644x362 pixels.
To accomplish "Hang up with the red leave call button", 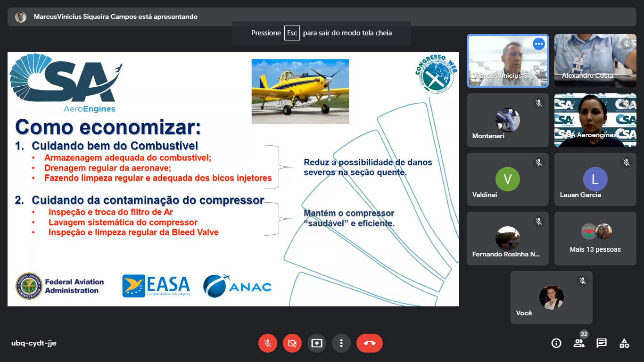I will pyautogui.click(x=370, y=343).
